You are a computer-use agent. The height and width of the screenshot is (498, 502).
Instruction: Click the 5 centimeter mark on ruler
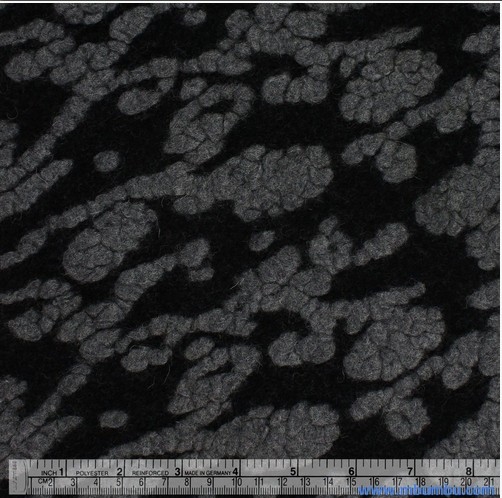tap(119, 482)
